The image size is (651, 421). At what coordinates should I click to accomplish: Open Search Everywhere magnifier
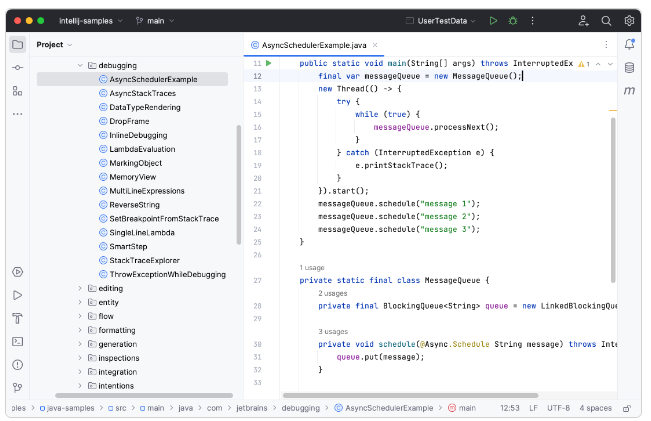606,21
